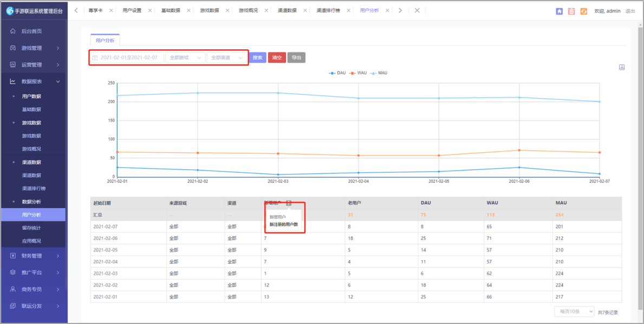Expand the 商务专员 sidebar menu
This screenshot has height=324, width=644.
pos(33,289)
